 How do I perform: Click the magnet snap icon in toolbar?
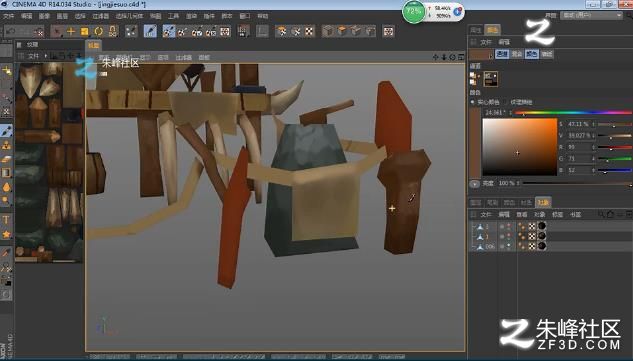[113, 31]
